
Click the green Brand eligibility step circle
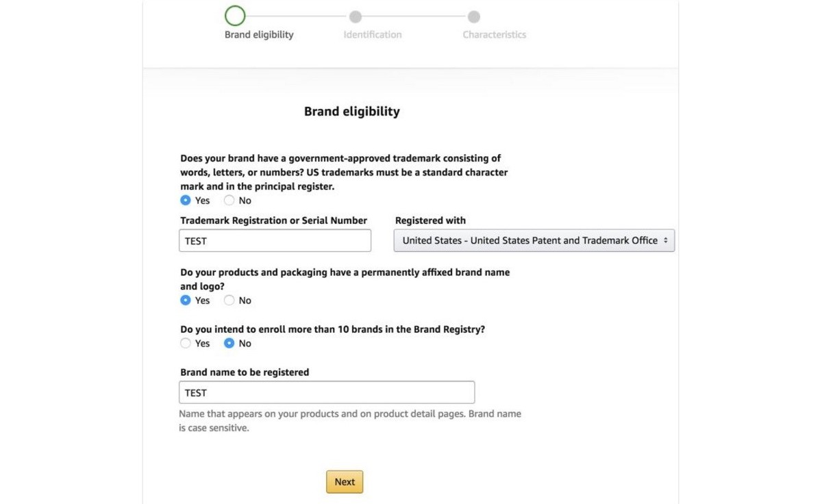click(x=235, y=16)
